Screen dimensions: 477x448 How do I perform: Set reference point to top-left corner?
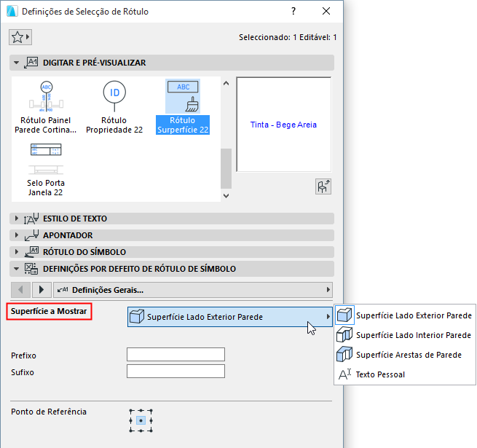131,411
